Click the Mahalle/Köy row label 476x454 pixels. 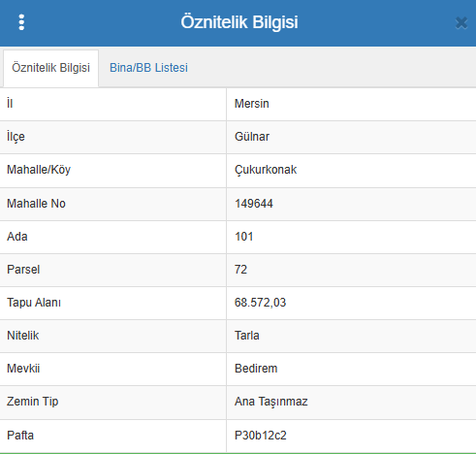point(39,170)
